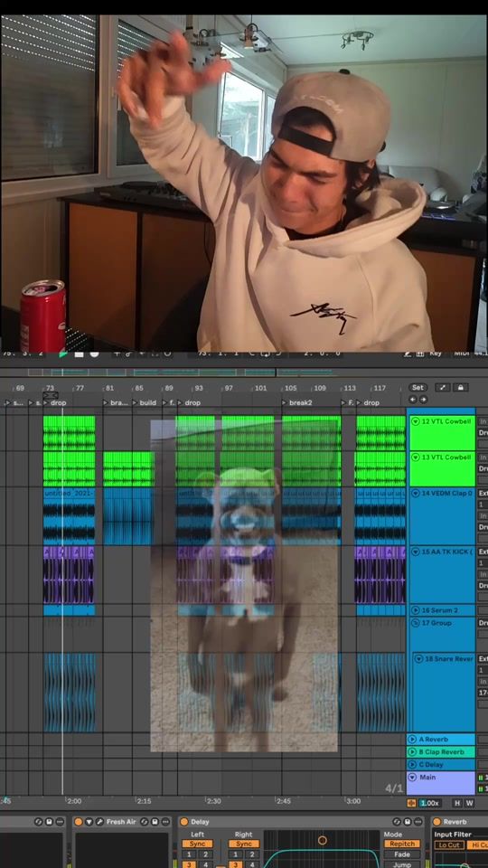This screenshot has width=488, height=868.
Task: Toggle the Right channel Sync button
Action: [x=243, y=844]
